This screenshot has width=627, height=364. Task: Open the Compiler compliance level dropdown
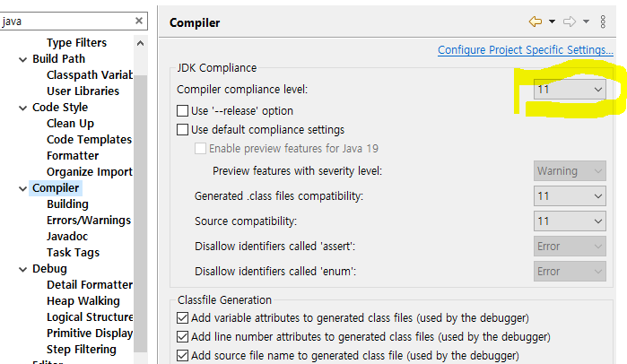(570, 90)
